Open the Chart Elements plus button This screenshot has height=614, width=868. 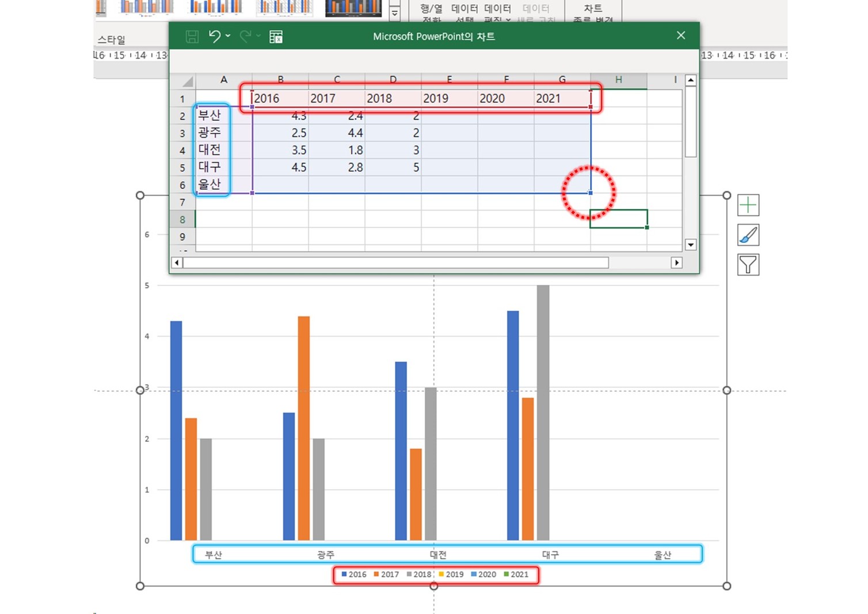(x=748, y=205)
